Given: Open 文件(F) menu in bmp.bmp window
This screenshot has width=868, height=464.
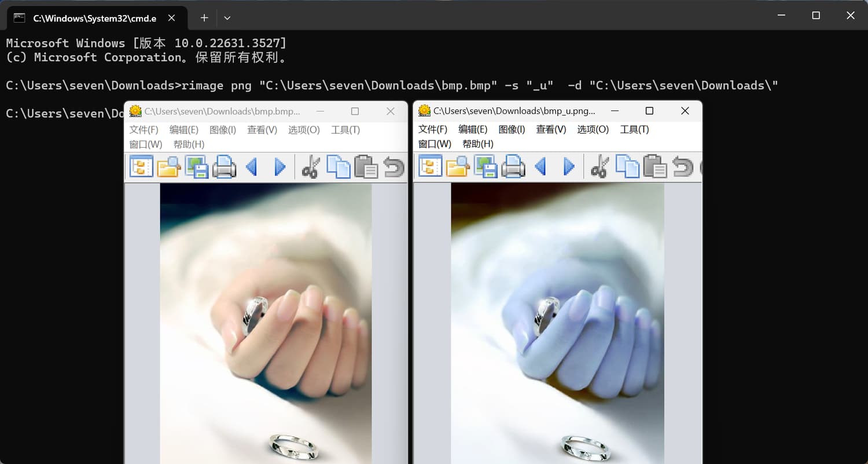Looking at the screenshot, I should 144,130.
